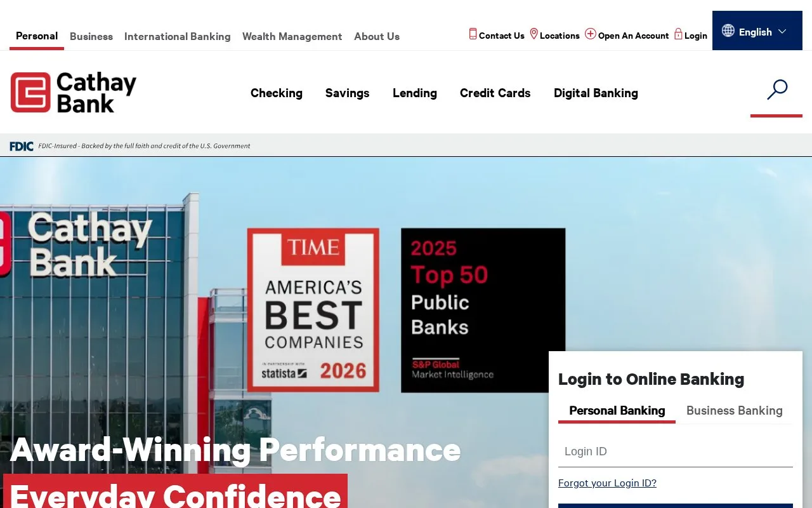Click into the Login ID input field
The height and width of the screenshot is (508, 812).
click(676, 451)
